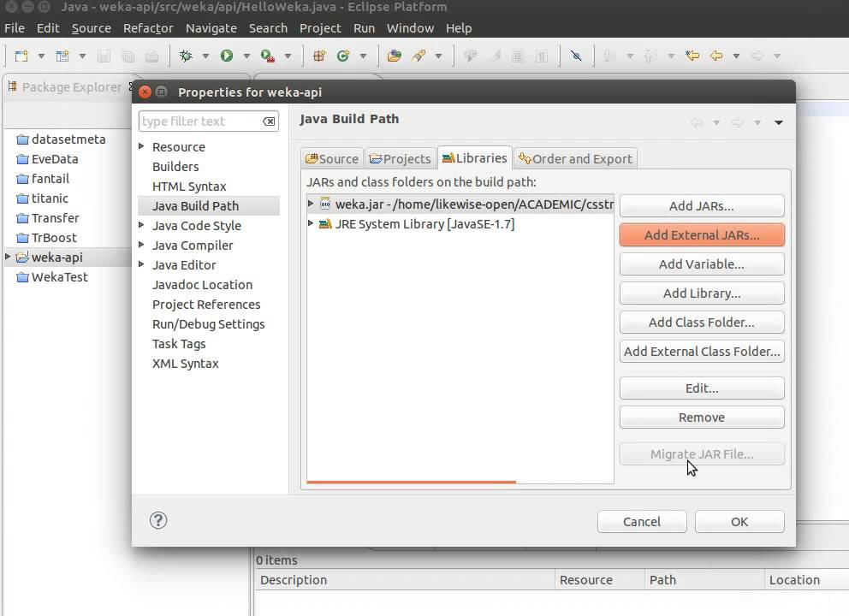Click the type filter text field
This screenshot has width=849, height=616.
(209, 121)
